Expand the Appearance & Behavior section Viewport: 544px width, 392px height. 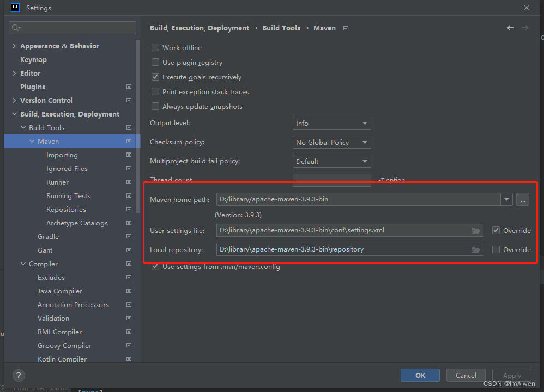pyautogui.click(x=14, y=46)
